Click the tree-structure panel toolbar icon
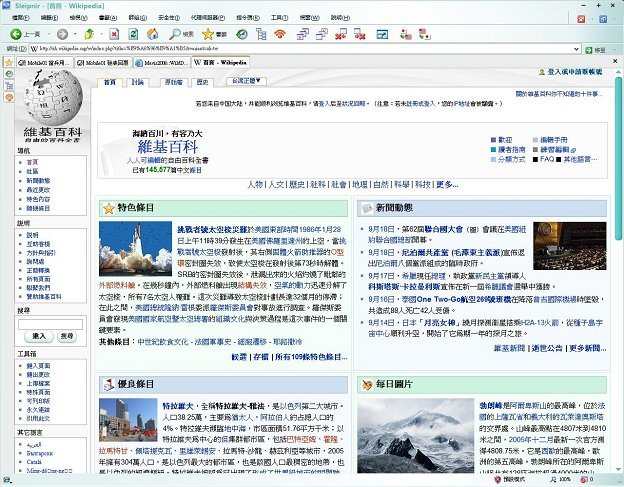 pyautogui.click(x=261, y=34)
